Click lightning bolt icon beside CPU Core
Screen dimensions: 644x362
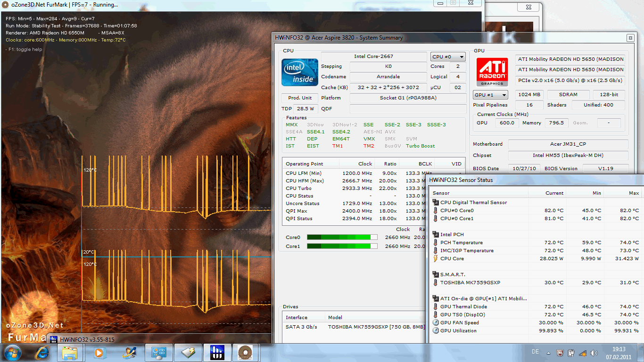(436, 259)
